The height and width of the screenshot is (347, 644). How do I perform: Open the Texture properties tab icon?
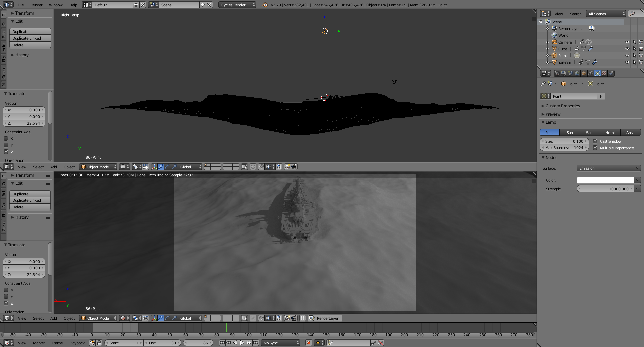(604, 73)
